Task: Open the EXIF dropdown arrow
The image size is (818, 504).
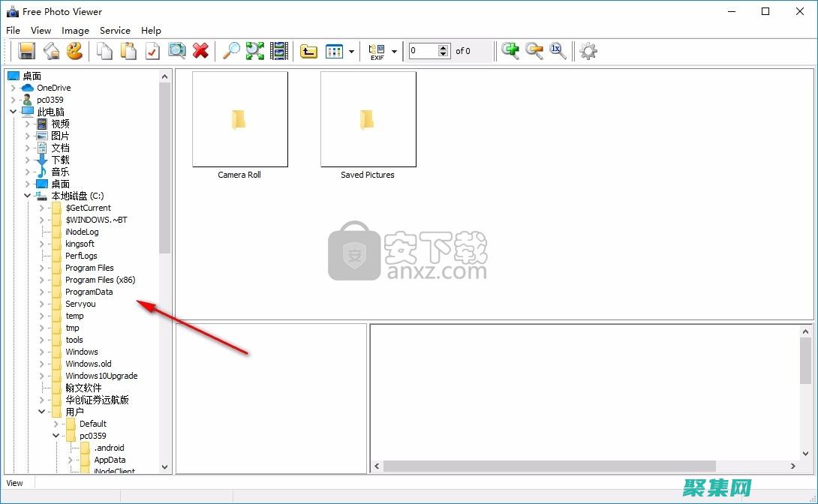Action: coord(395,52)
